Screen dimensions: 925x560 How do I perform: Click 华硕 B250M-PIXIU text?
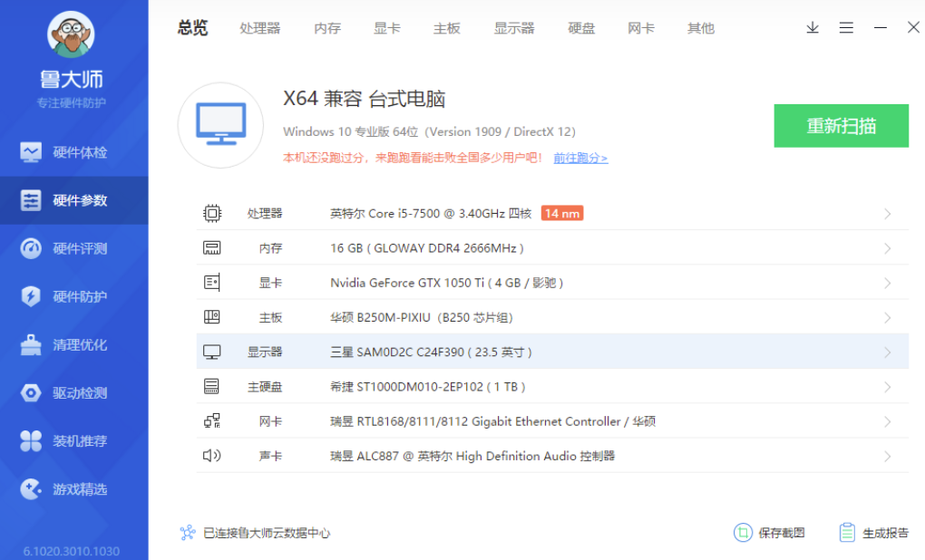[x=422, y=318]
